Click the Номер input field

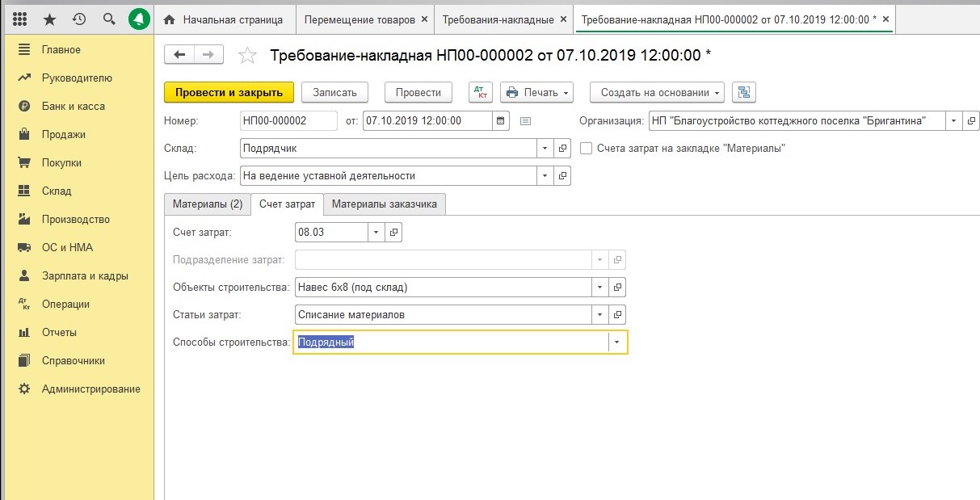[x=288, y=121]
